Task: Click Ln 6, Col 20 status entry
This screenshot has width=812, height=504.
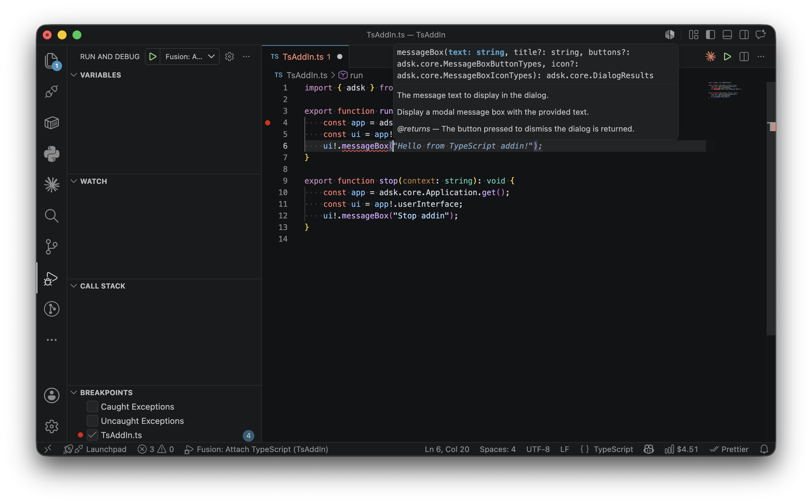Action: click(x=446, y=449)
